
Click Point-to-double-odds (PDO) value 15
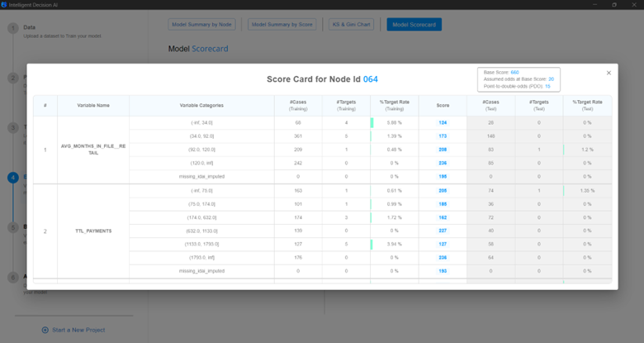tap(547, 86)
